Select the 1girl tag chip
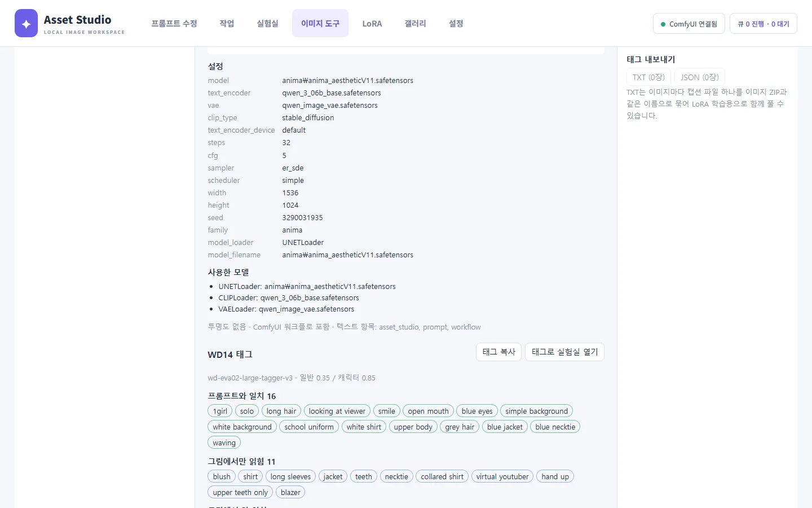This screenshot has height=508, width=812. [x=220, y=411]
